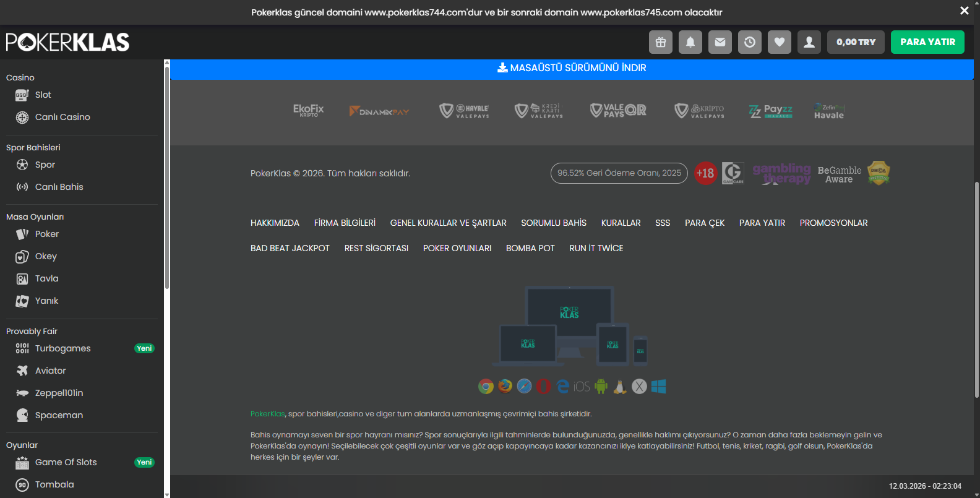
Task: Open GENEL KURALLAR VE ŞARTLAR link
Action: pyautogui.click(x=449, y=223)
